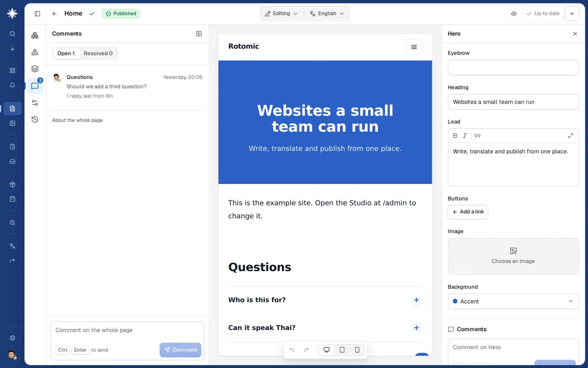This screenshot has width=588, height=368.
Task: Open search from the left sidebar
Action: 12,34
